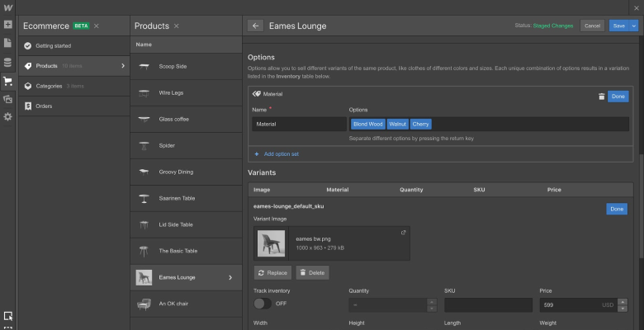
Task: Go back with the arrow button
Action: pos(255,26)
